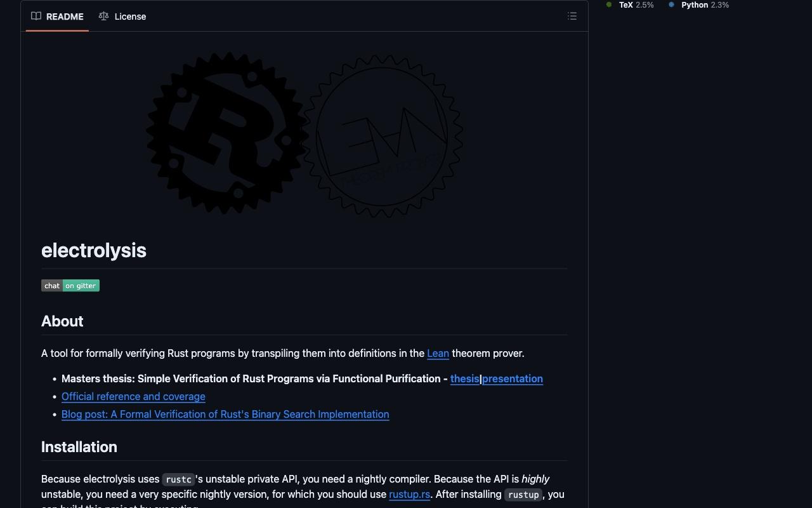Click the inline rustc code snippet
This screenshot has height=508, width=812.
[x=178, y=480]
